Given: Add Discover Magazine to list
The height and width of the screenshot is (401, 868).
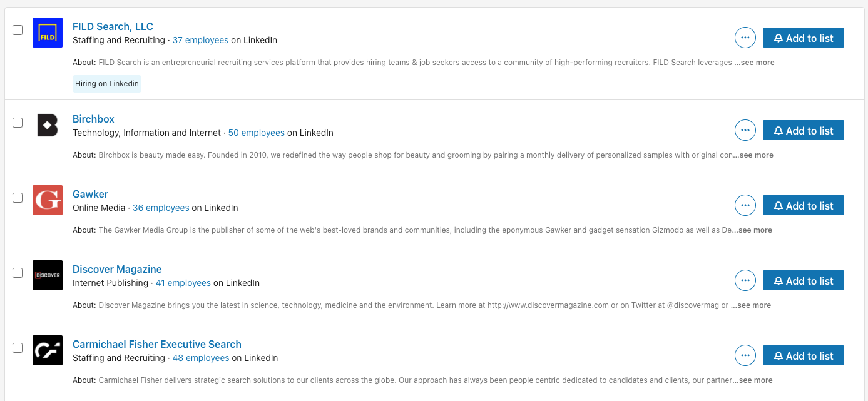Looking at the screenshot, I should pyautogui.click(x=804, y=280).
